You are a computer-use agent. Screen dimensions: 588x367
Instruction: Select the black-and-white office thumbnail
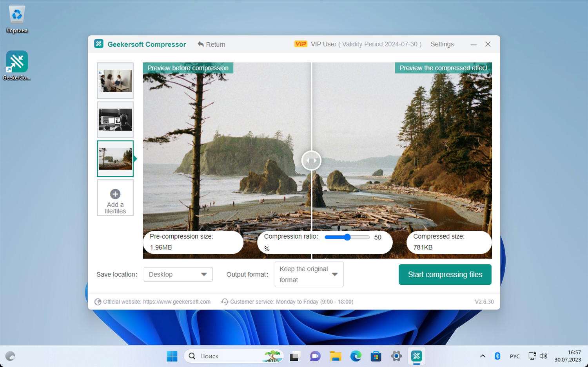tap(115, 120)
